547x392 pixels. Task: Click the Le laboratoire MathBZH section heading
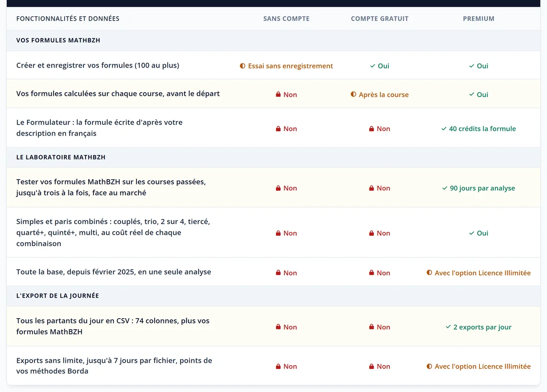pos(61,157)
